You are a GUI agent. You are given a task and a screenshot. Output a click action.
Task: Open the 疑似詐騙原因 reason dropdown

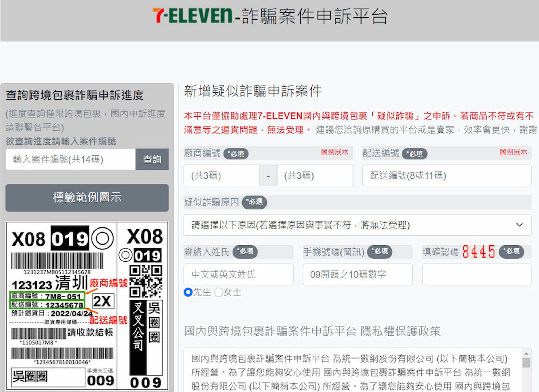(358, 225)
